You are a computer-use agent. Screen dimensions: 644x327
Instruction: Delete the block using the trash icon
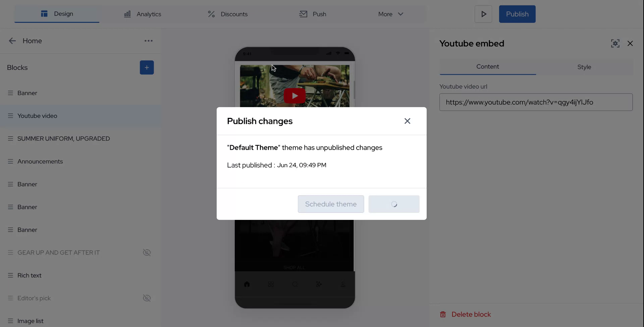443,314
